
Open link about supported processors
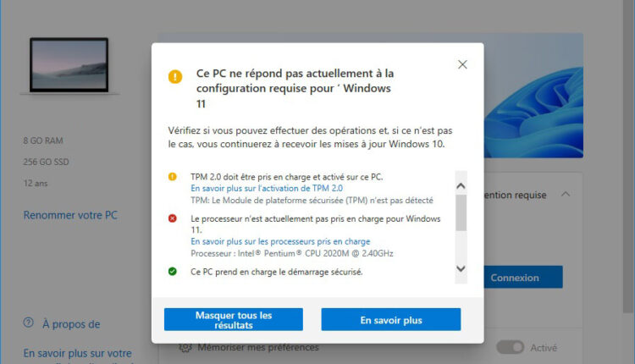(280, 241)
